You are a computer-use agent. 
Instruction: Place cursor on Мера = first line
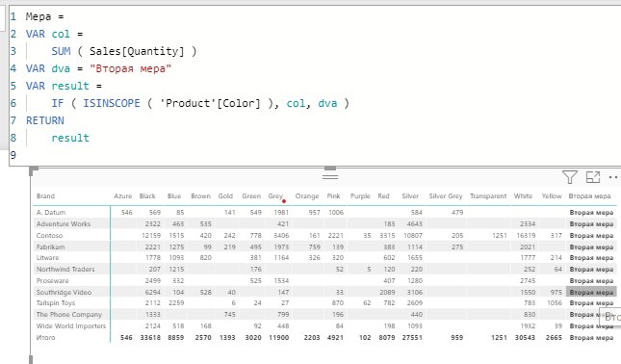pos(44,16)
